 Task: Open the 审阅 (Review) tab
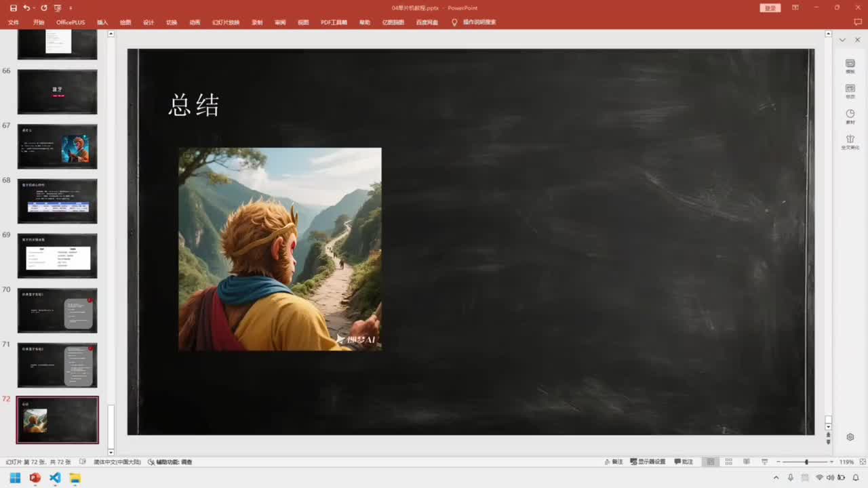pyautogui.click(x=280, y=22)
